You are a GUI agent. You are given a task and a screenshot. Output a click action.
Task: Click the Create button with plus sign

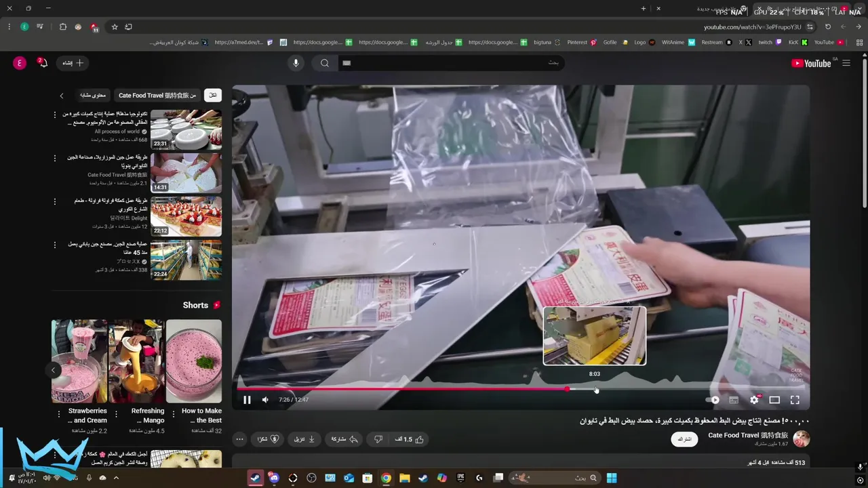click(x=73, y=63)
